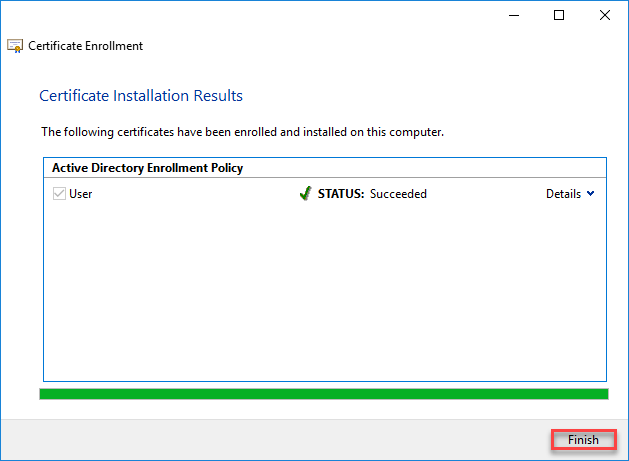Click the green success checkmark icon
The image size is (629, 461).
click(x=305, y=194)
